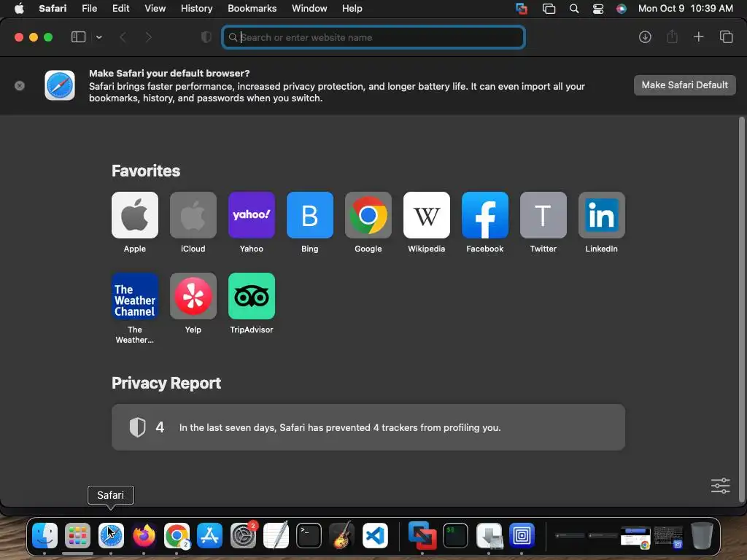The width and height of the screenshot is (747, 560).
Task: Open the File menu
Action: pyautogui.click(x=89, y=8)
